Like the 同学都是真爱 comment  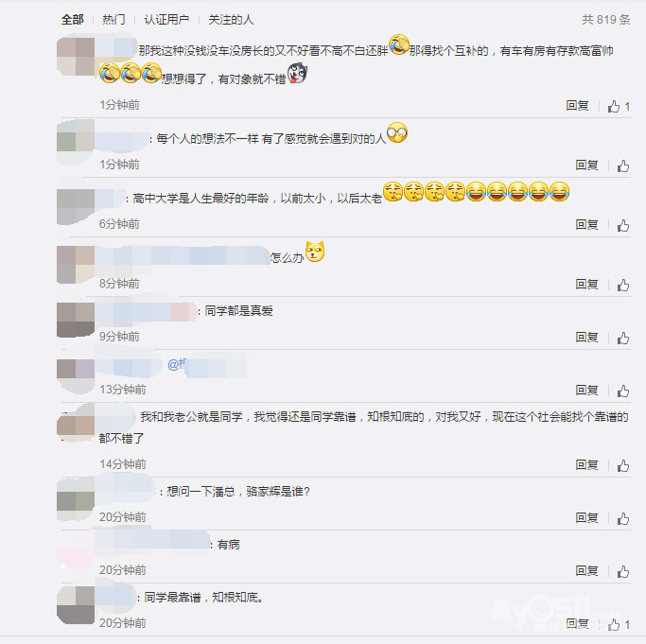tap(623, 338)
